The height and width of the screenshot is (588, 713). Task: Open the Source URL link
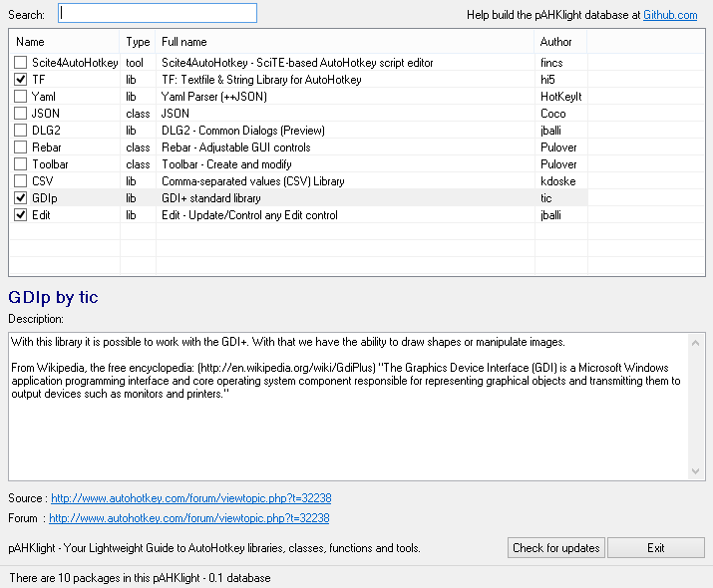pos(190,498)
